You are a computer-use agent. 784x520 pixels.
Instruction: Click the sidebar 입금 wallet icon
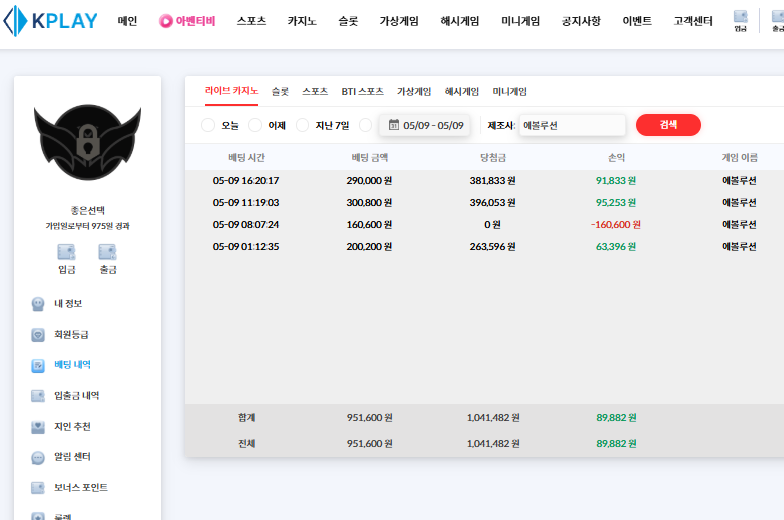coord(66,252)
